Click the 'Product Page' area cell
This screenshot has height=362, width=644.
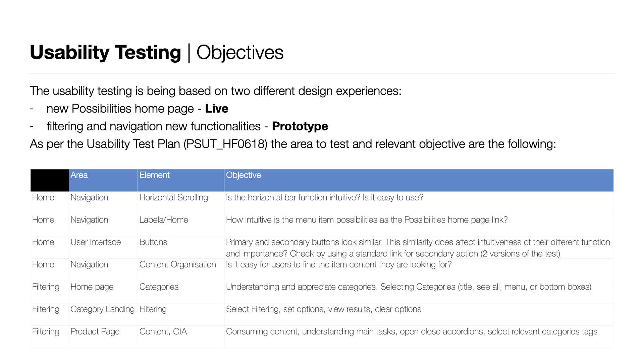(95, 331)
